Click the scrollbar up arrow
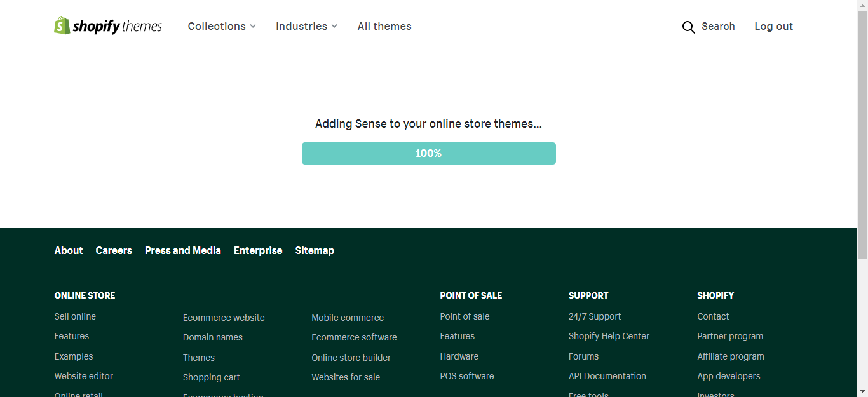Screen dimensions: 868x397 point(862,5)
